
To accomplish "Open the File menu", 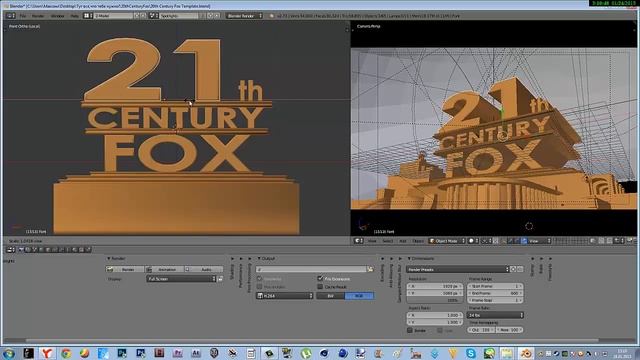I will [23, 16].
